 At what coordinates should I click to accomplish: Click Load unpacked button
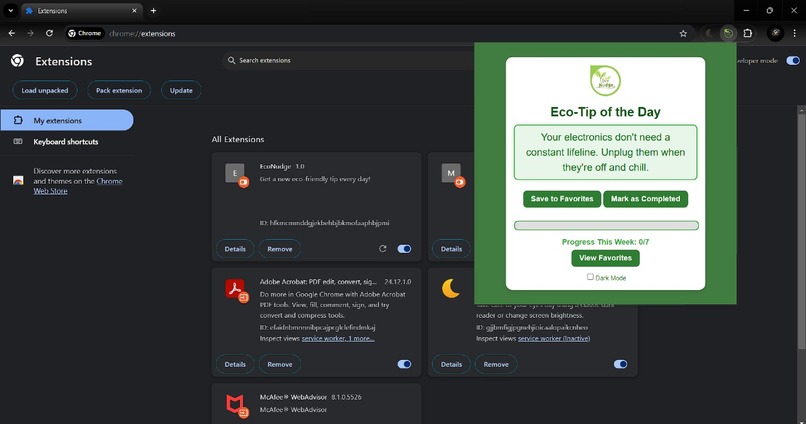[45, 90]
